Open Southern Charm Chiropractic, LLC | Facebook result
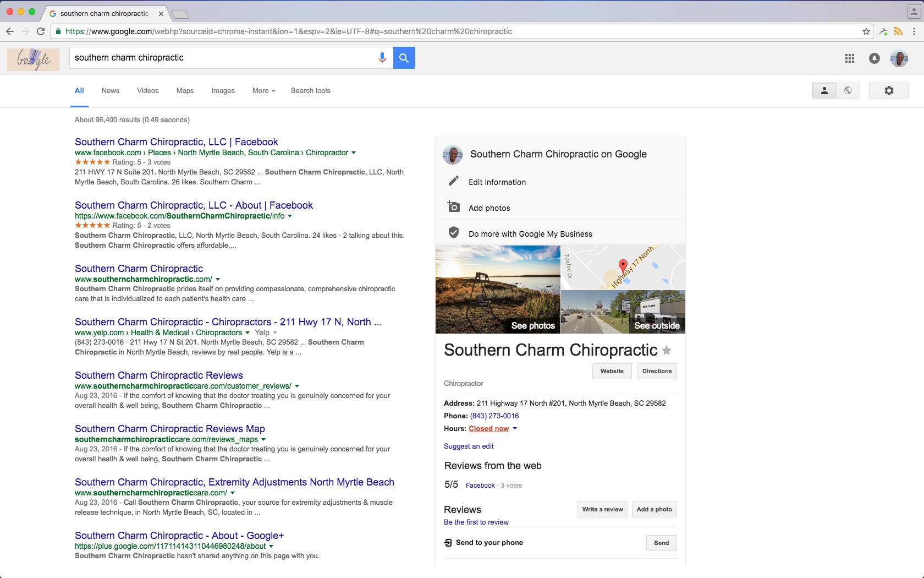This screenshot has height=578, width=924. click(177, 142)
